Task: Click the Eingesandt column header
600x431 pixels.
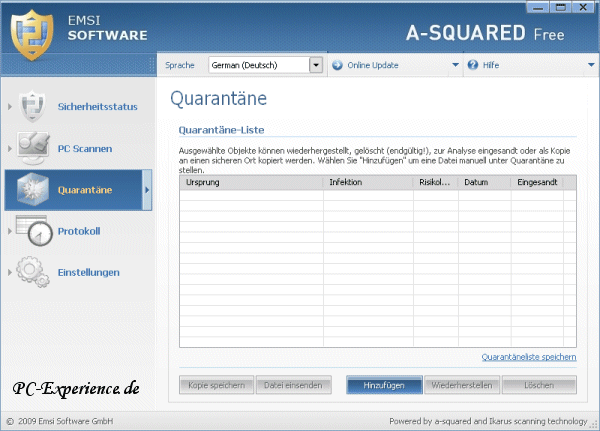Action: (x=535, y=183)
